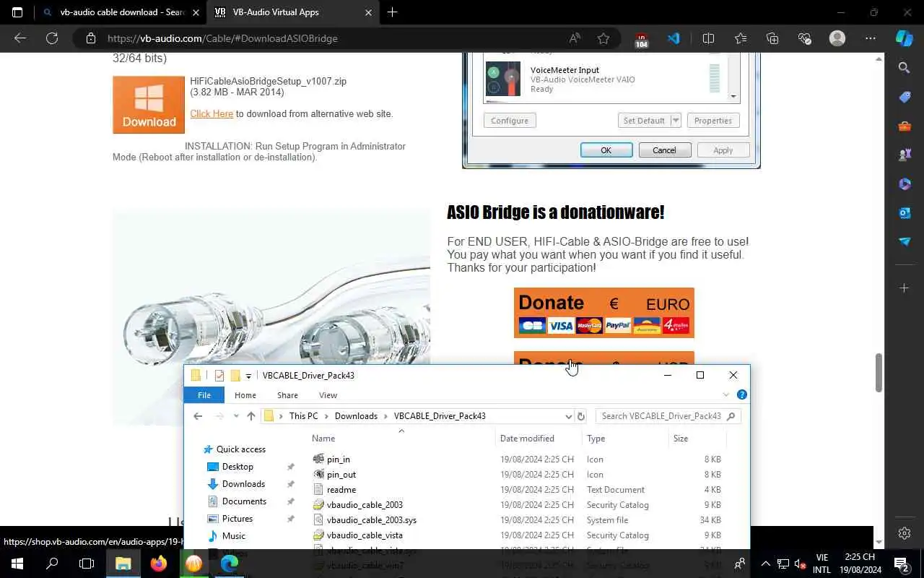Open Home ribbon tab in File Explorer
This screenshot has height=578, width=924.
tap(245, 395)
